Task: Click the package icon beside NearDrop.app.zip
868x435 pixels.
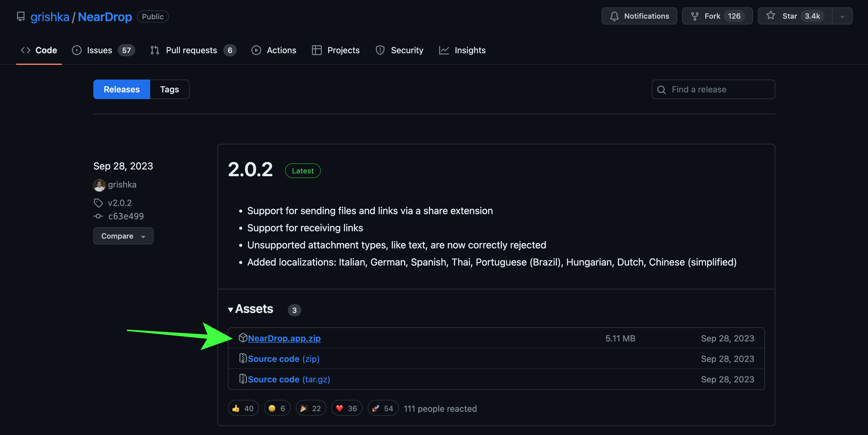Action: (x=243, y=338)
